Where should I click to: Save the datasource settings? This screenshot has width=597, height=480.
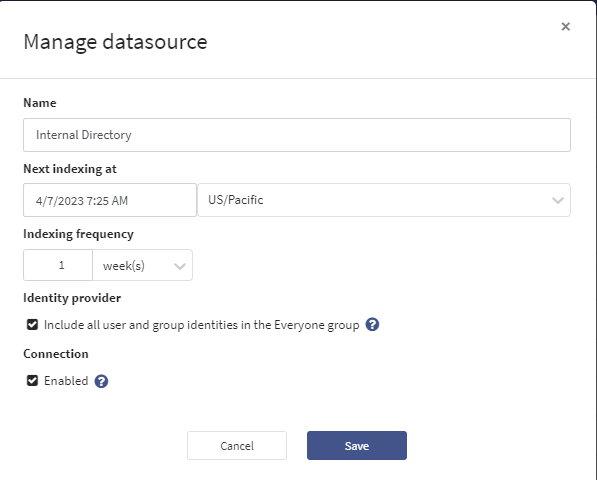point(357,445)
